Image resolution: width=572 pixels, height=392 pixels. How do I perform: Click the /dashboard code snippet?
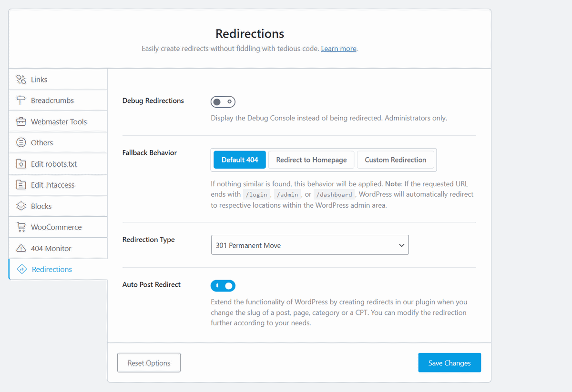(x=334, y=194)
